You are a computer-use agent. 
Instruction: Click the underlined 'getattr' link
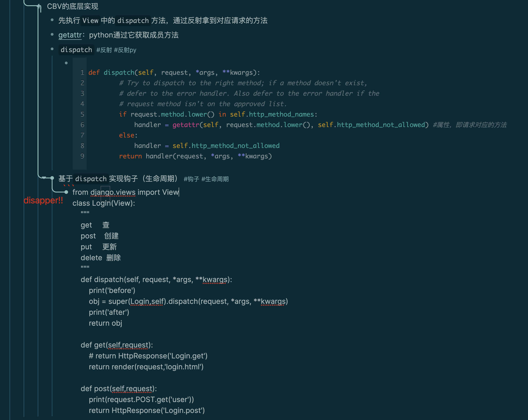pos(70,35)
